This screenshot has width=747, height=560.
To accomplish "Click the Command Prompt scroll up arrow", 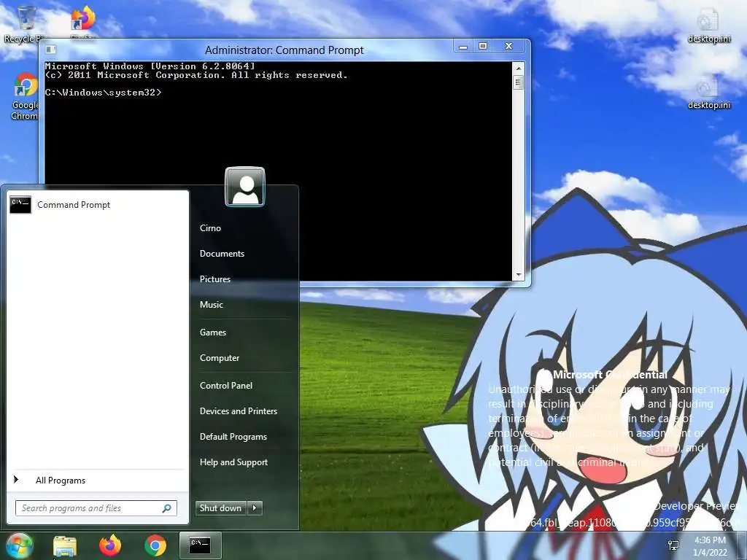I will point(519,68).
